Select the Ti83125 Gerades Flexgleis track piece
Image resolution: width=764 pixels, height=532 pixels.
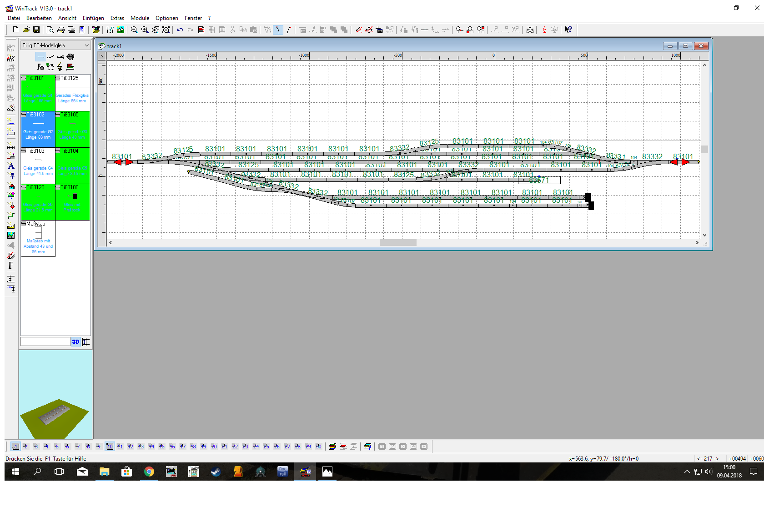72,93
